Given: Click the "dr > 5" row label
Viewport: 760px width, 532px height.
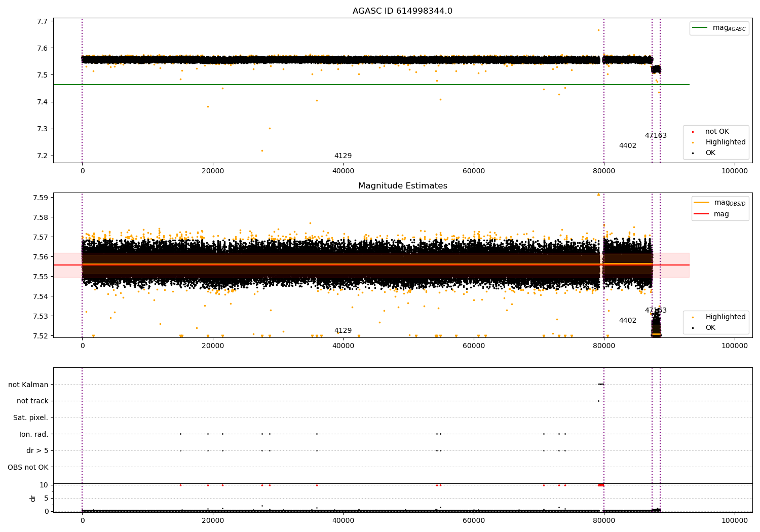Looking at the screenshot, I should tap(37, 451).
